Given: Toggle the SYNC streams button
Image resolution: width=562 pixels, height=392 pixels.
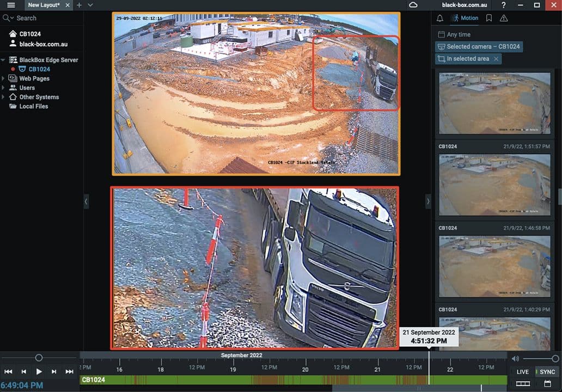Looking at the screenshot, I should tap(546, 372).
